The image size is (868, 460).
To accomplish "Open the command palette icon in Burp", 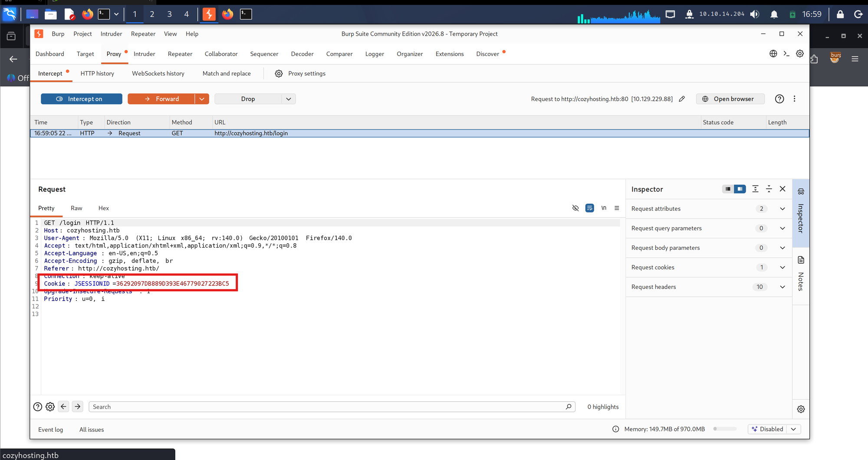I will pyautogui.click(x=786, y=54).
